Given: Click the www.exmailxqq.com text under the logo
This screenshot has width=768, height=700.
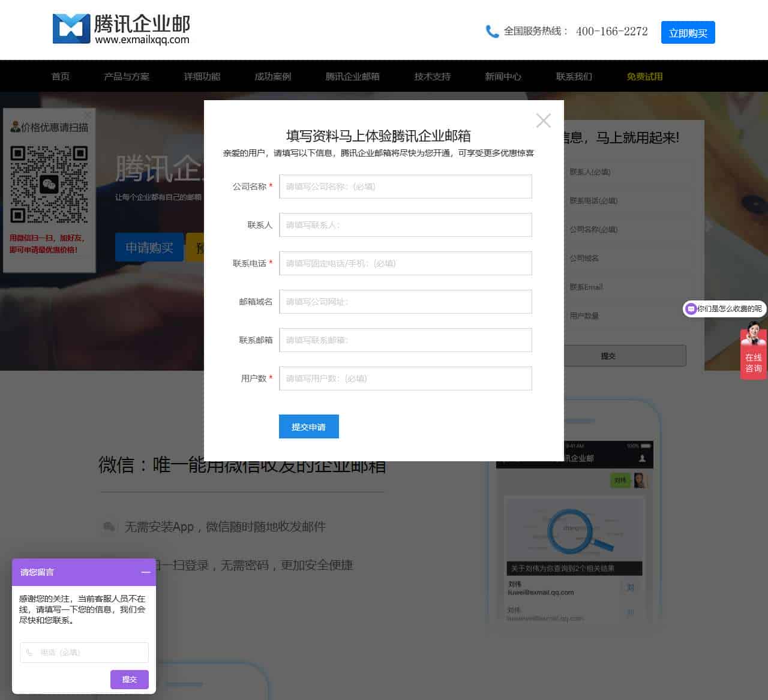Looking at the screenshot, I should tap(142, 40).
